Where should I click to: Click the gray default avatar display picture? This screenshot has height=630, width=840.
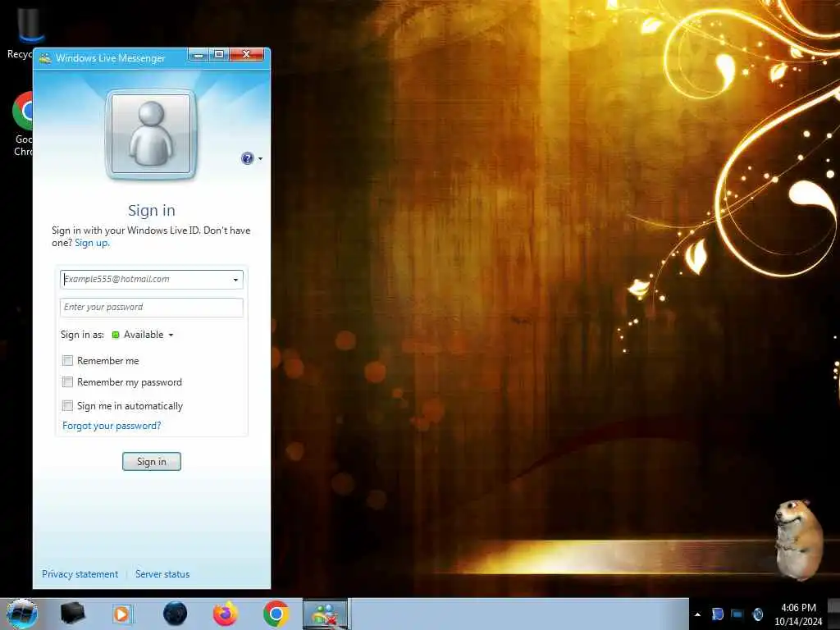click(151, 134)
